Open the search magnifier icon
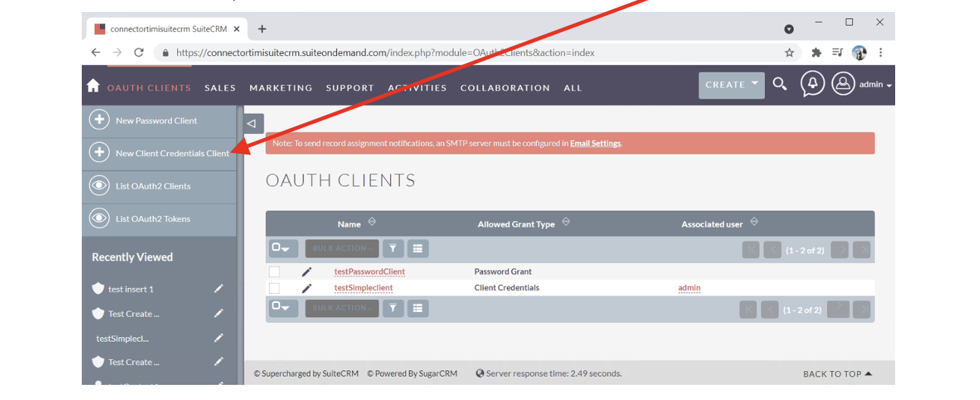Viewport: 980px width, 400px height. coord(780,84)
